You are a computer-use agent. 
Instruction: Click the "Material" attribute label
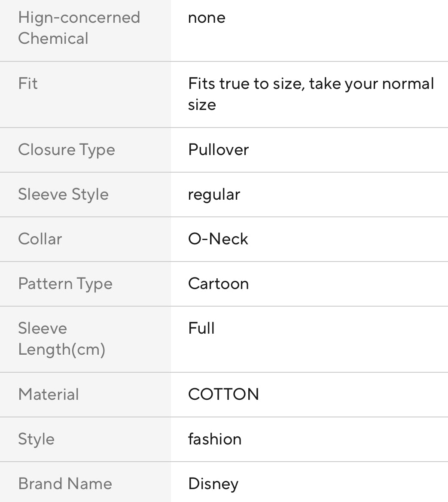(49, 395)
